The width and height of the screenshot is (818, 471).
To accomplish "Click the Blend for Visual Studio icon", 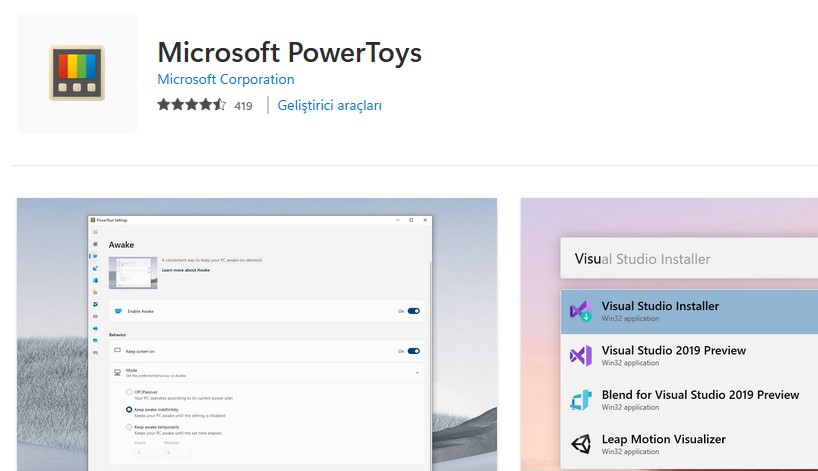I will click(581, 400).
